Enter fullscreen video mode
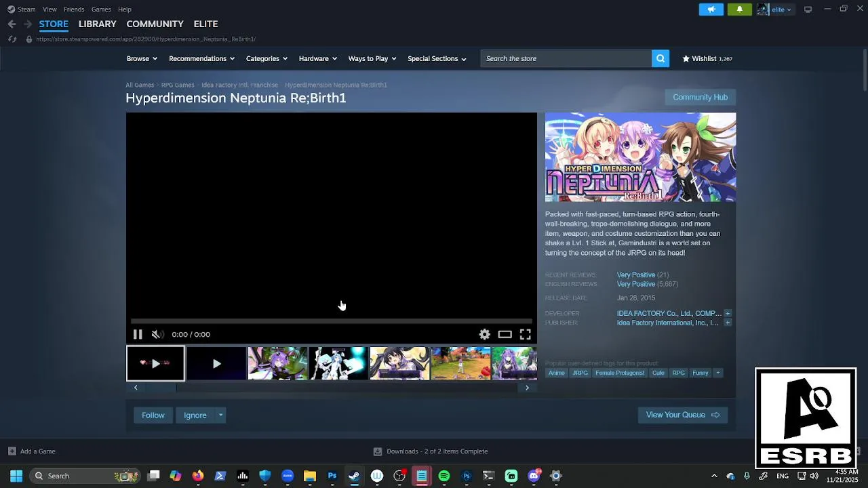The height and width of the screenshot is (488, 868). pyautogui.click(x=525, y=334)
